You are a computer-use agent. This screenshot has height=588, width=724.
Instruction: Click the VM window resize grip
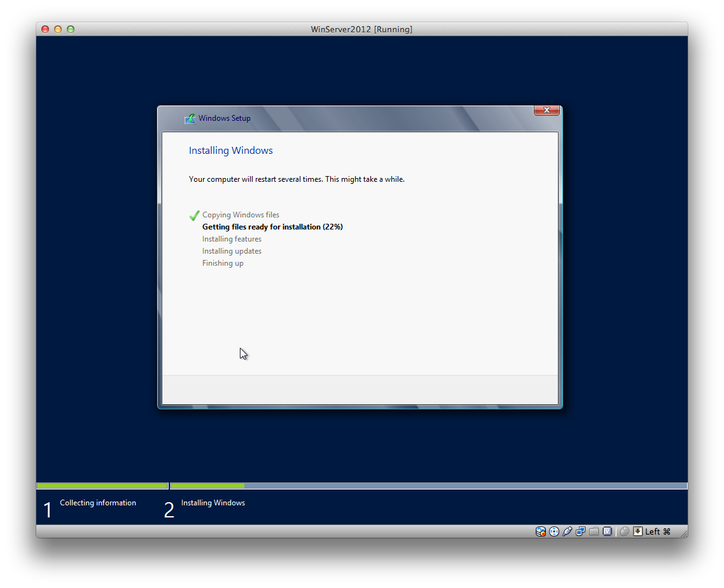click(x=683, y=533)
